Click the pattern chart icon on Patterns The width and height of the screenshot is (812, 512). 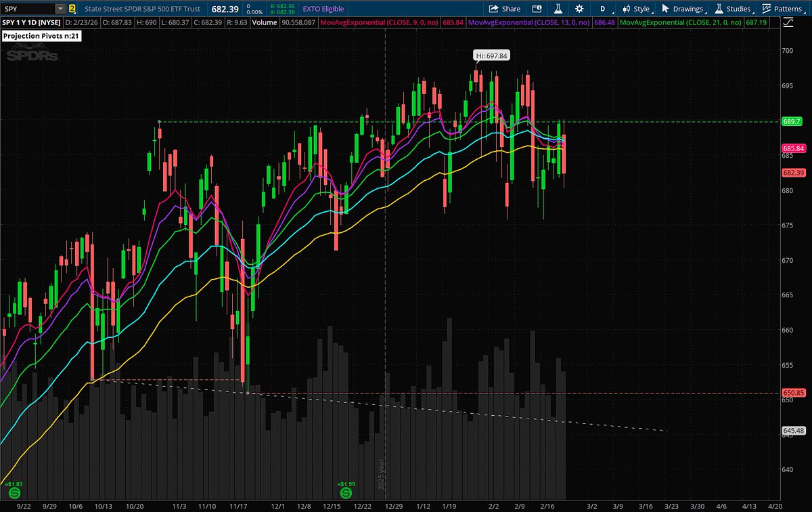(x=767, y=9)
